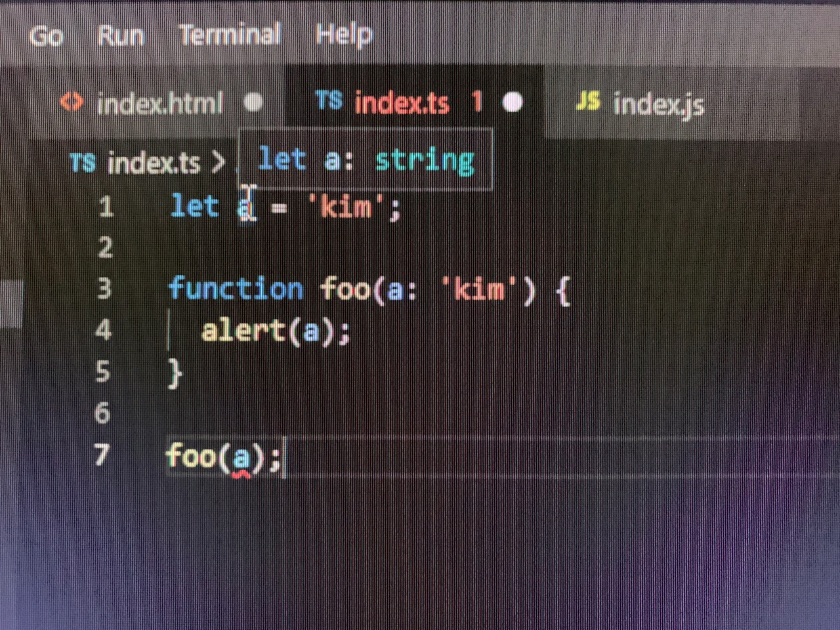This screenshot has width=840, height=630.
Task: Click the 'foo' function name on line 3
Action: [345, 289]
